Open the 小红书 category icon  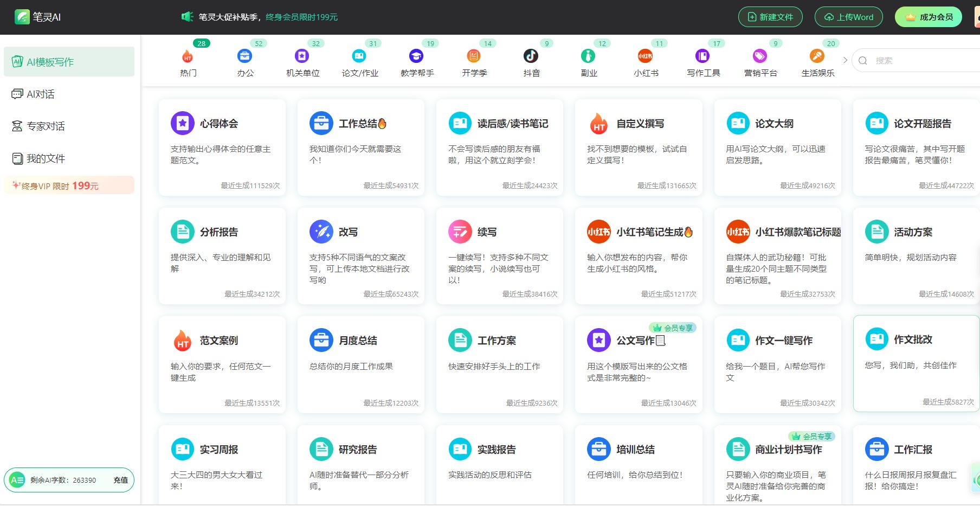pos(645,56)
